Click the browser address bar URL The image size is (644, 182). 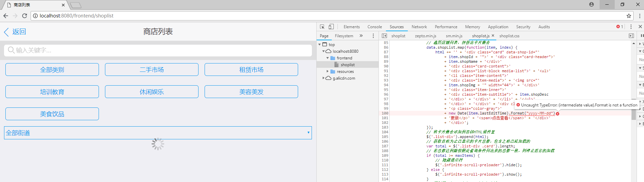[76, 16]
